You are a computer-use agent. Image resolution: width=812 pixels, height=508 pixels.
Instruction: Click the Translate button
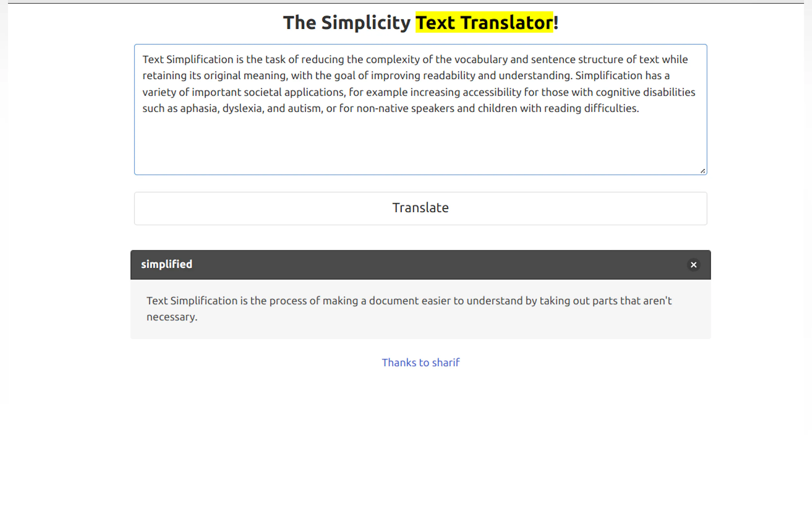[x=420, y=208]
